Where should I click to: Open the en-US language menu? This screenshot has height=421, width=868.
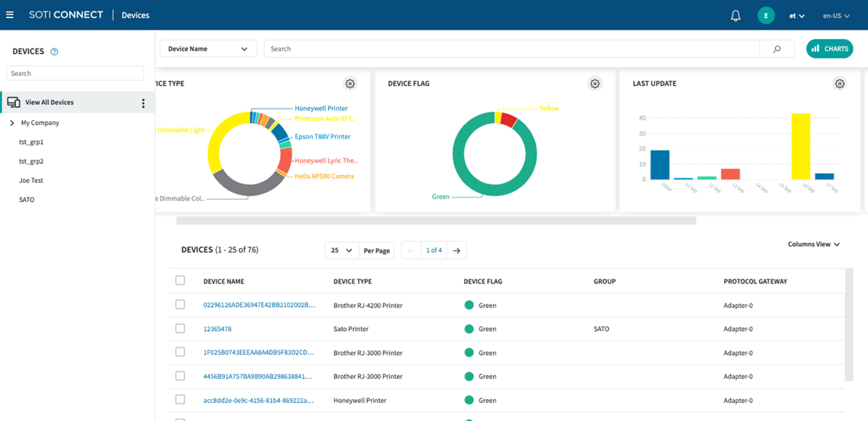835,14
